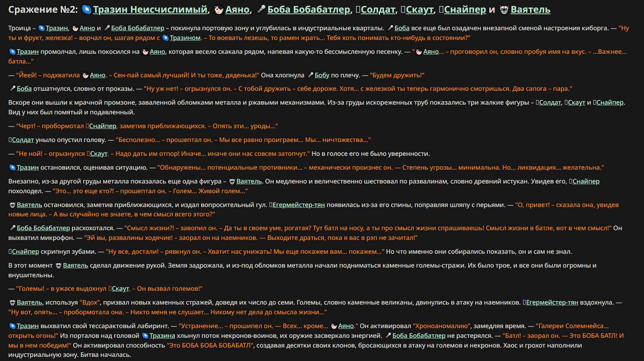
Task: Follow the 'Тразина' link before 'хлынул поток'
Action: 162,336
